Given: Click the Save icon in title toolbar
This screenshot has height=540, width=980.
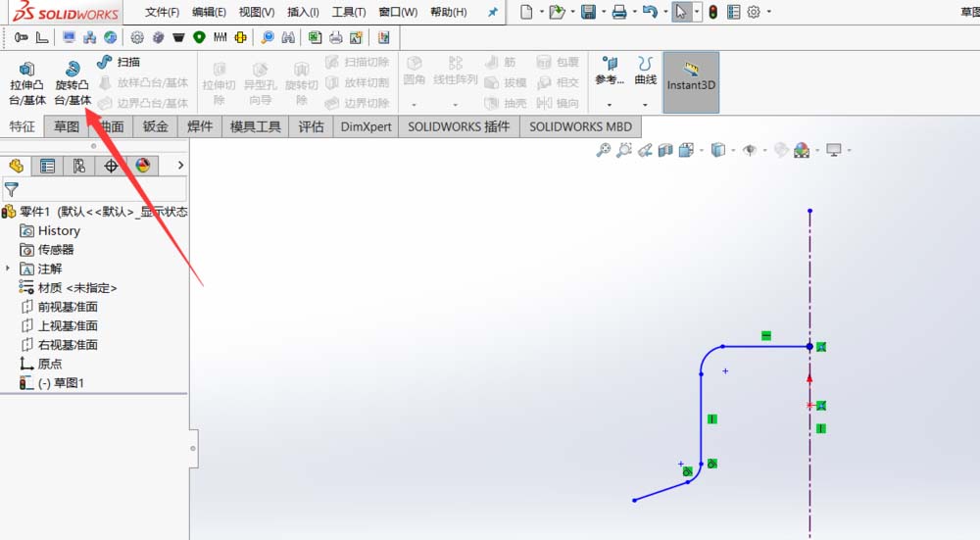Looking at the screenshot, I should (x=588, y=12).
